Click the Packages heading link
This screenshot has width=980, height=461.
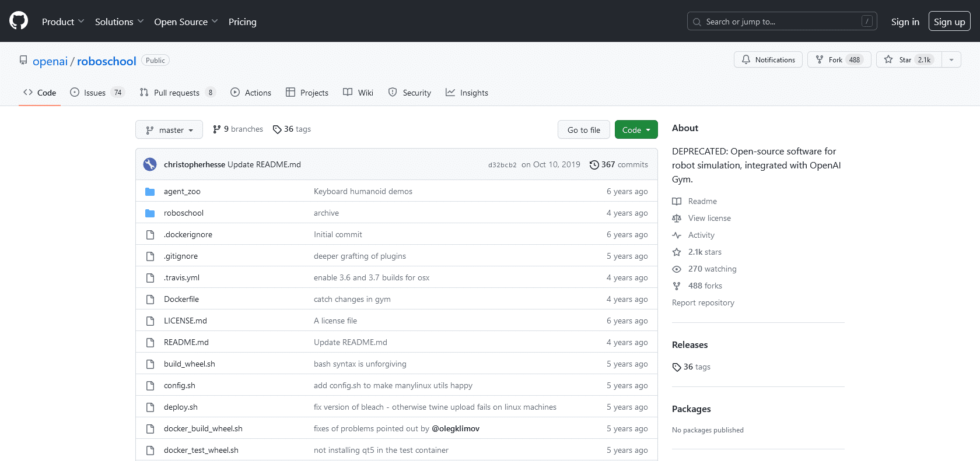tap(691, 409)
